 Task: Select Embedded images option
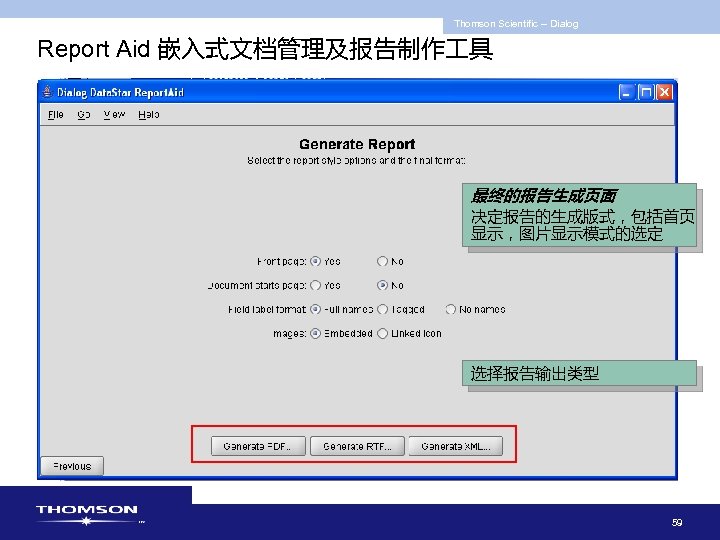pos(315,333)
